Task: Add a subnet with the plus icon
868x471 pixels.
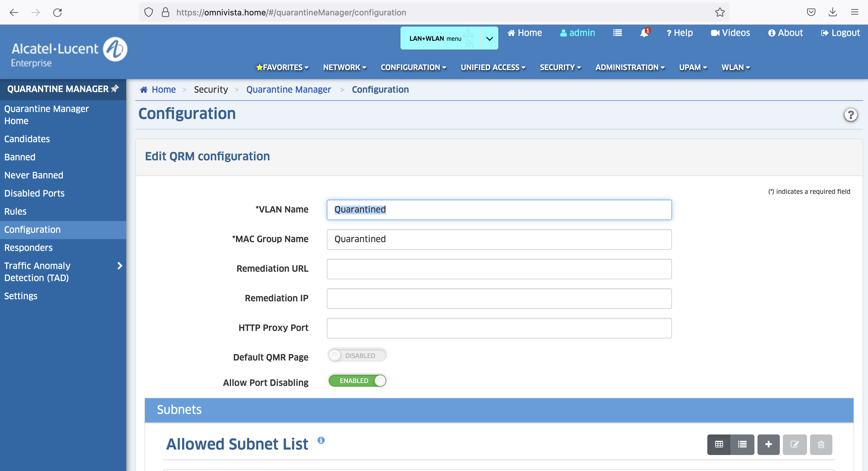Action: click(768, 444)
